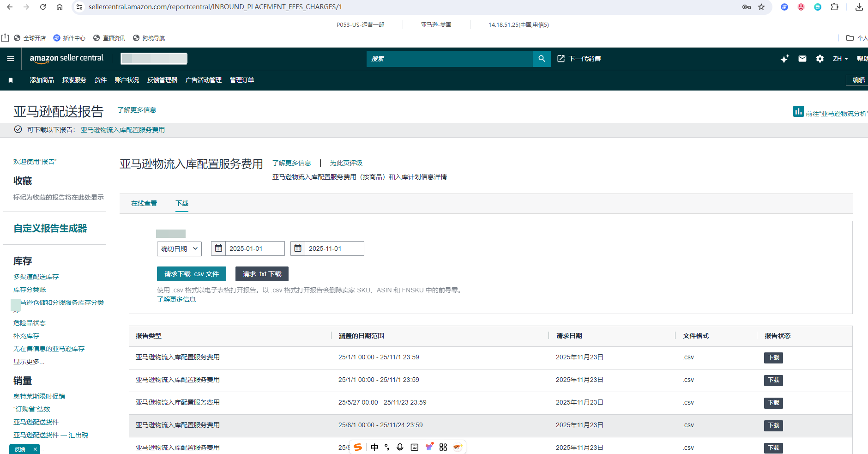The image size is (868, 454).
Task: Download the report covering 25/5/27 - 25/11/23
Action: [773, 403]
